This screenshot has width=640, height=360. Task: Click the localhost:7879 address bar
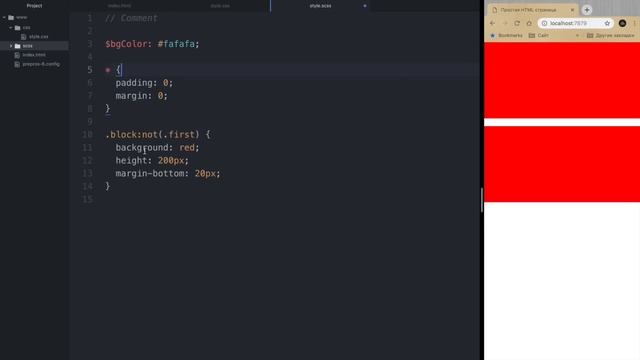[x=576, y=23]
